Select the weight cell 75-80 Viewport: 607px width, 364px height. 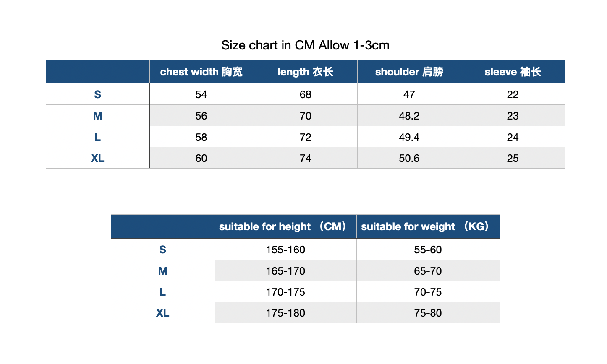[x=428, y=313]
